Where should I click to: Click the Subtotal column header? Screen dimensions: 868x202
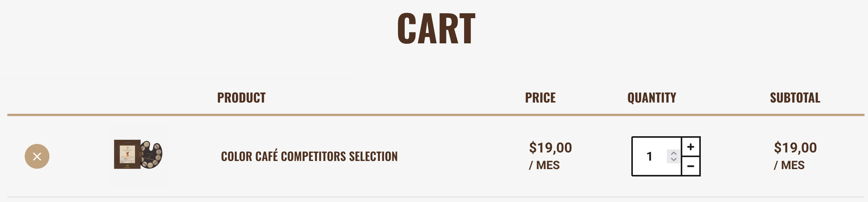point(795,98)
